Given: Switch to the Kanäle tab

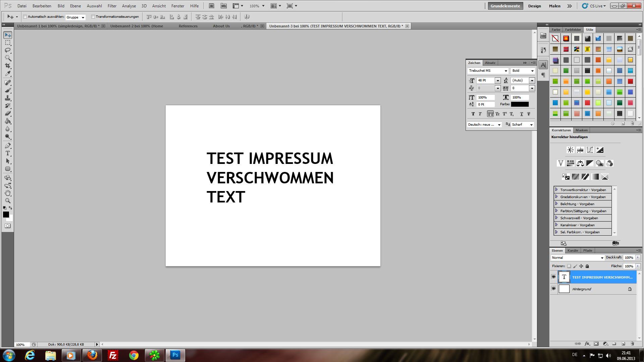Looking at the screenshot, I should (573, 250).
